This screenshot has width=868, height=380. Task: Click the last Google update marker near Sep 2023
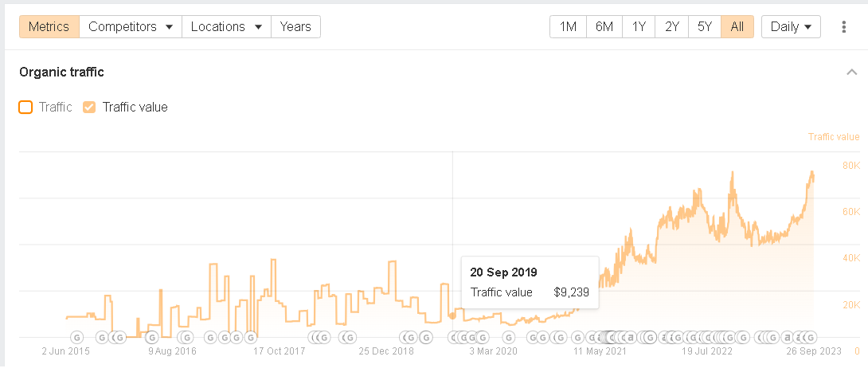pyautogui.click(x=810, y=337)
